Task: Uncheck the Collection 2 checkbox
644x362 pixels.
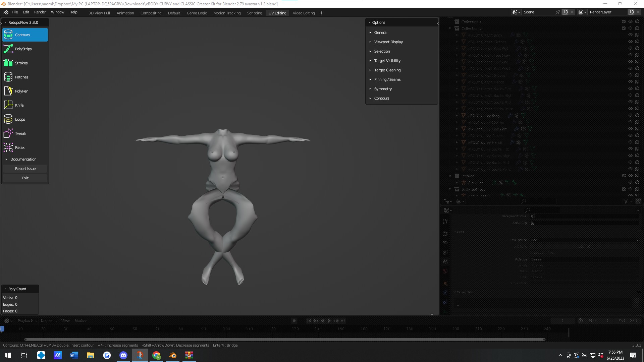Action: (624, 28)
